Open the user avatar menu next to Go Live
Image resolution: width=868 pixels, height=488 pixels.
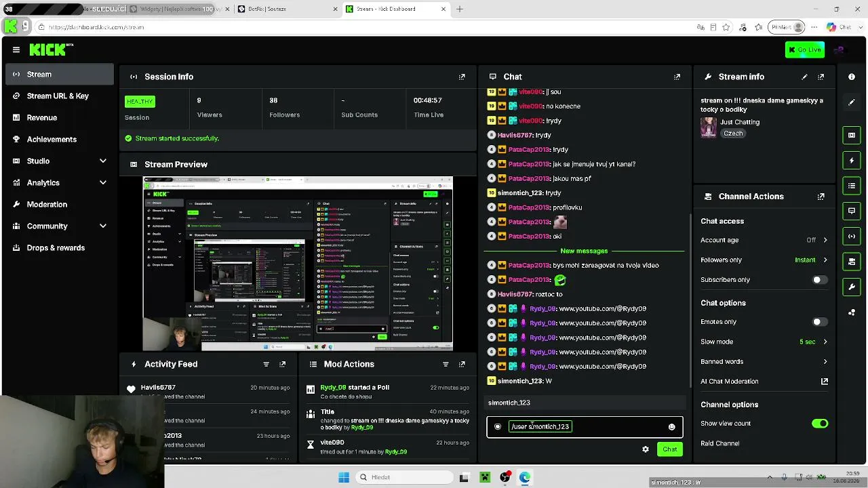tap(840, 49)
